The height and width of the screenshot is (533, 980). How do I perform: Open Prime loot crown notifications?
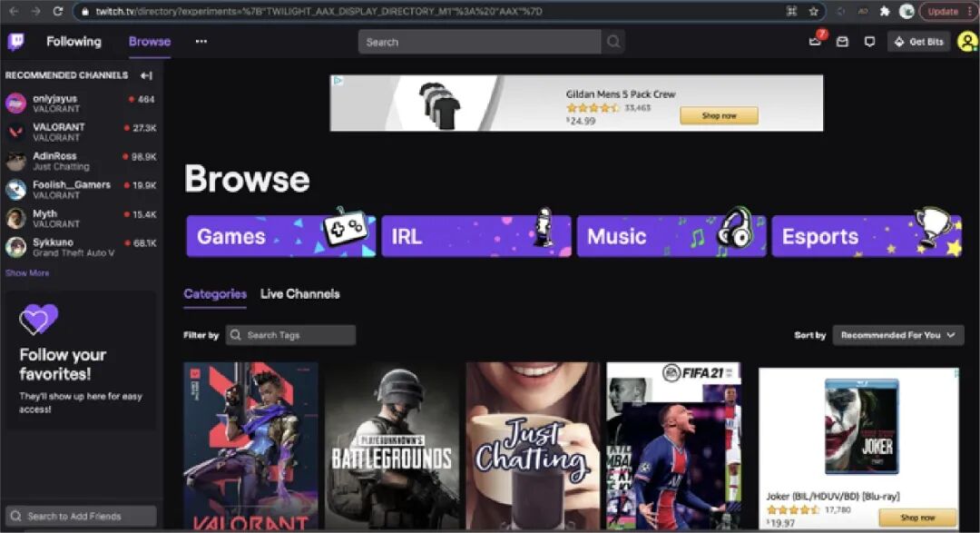pos(815,41)
